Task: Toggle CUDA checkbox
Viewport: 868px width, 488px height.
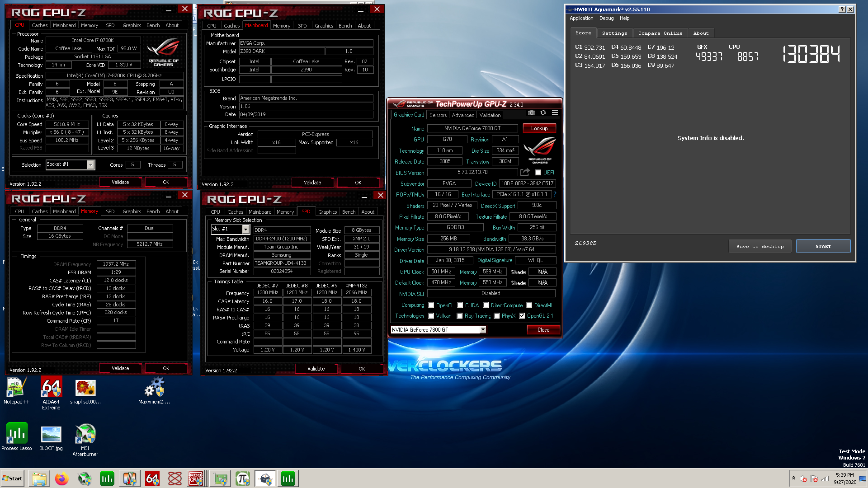Action: click(460, 305)
